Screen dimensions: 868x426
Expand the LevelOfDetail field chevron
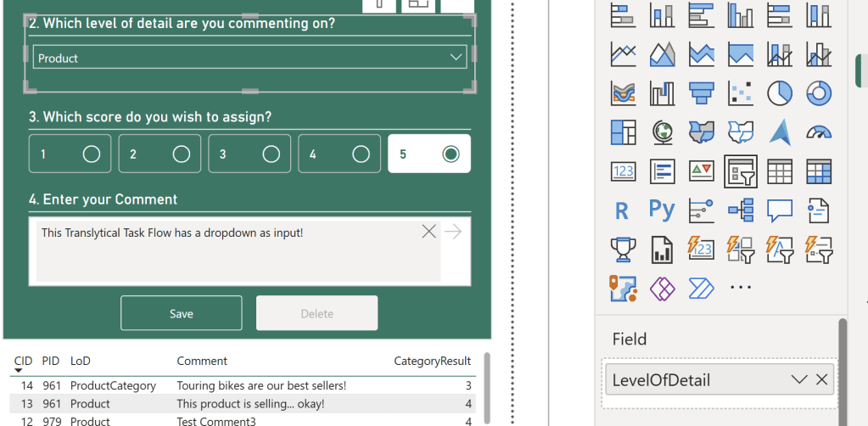tap(798, 379)
